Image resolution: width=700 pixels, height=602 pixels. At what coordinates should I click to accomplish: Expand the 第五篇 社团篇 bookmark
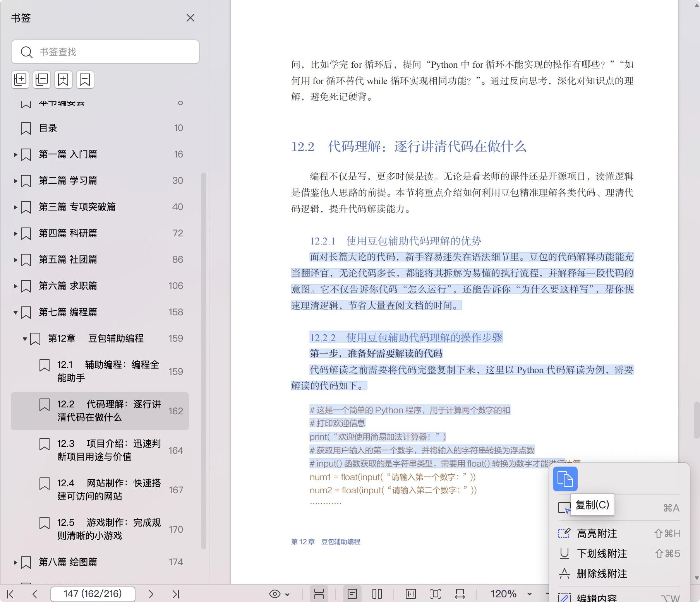click(15, 260)
